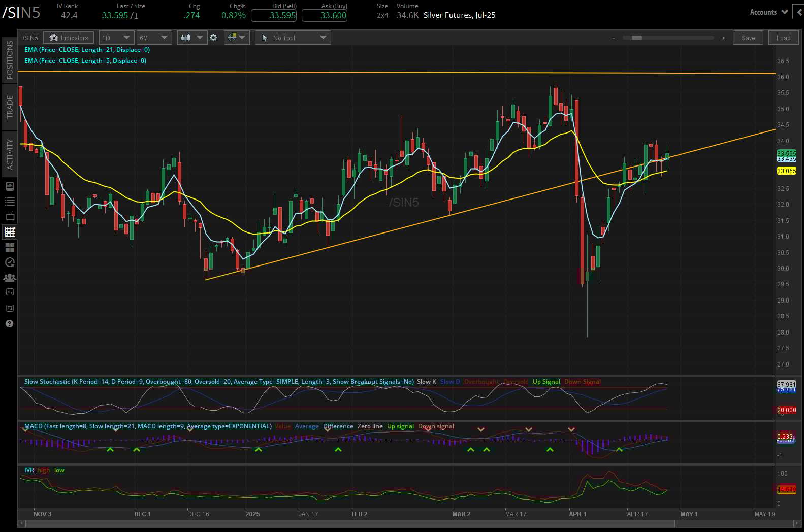Click the Chg% 0.82% value
The height and width of the screenshot is (532, 804).
pos(234,15)
